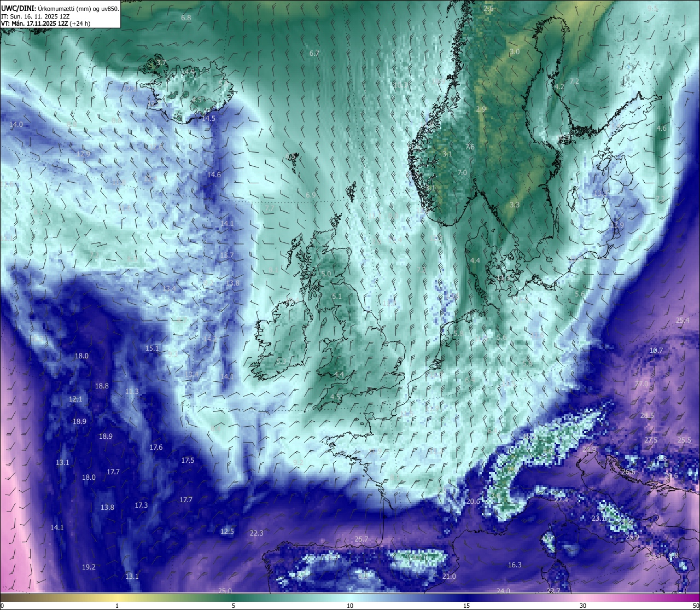Click the 0 tick label on the colorbar

(x=2, y=606)
